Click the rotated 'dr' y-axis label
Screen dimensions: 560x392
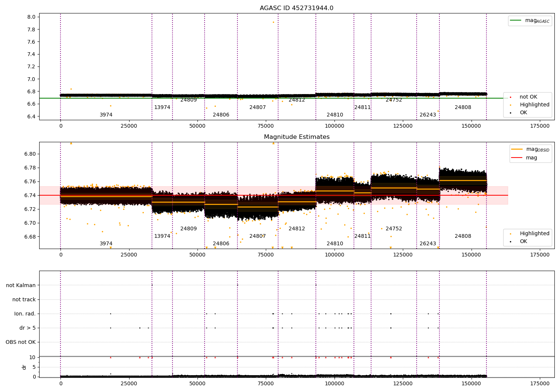[24, 367]
